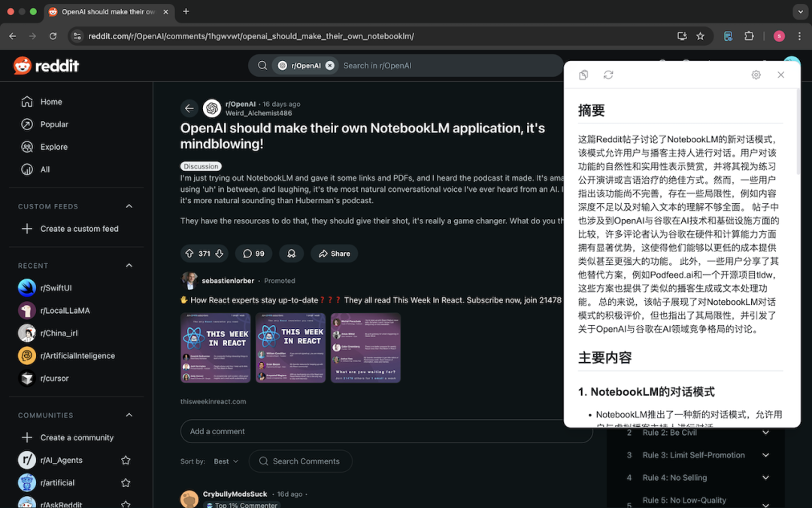Viewport: 812px width, 508px height.
Task: Upvote the NotebookLM post
Action: 189,254
